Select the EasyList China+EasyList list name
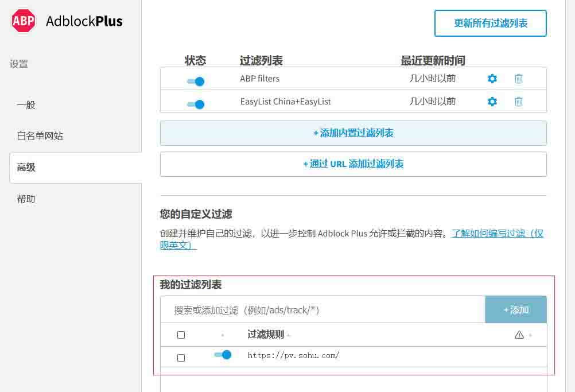The image size is (575, 392). (285, 102)
